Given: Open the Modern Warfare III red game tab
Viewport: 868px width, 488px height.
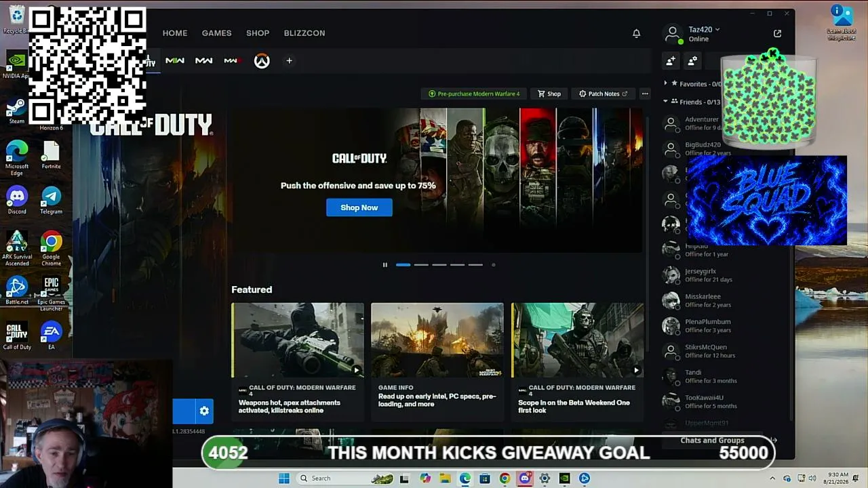Looking at the screenshot, I should (x=232, y=61).
